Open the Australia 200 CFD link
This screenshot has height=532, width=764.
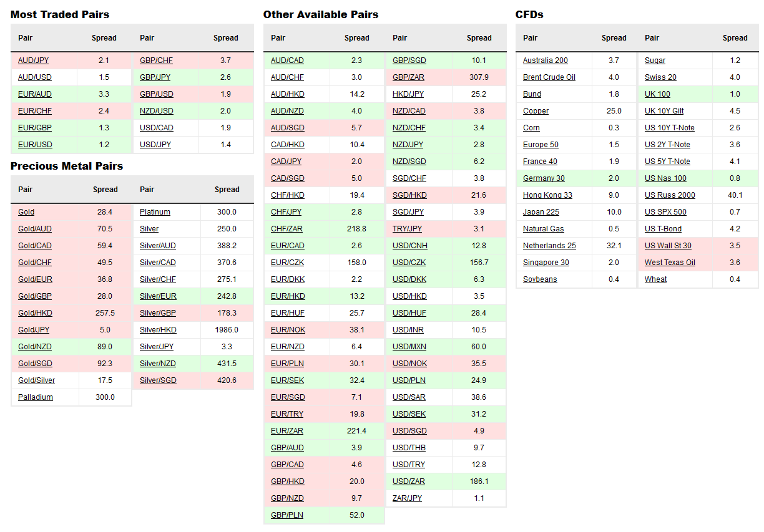[546, 60]
